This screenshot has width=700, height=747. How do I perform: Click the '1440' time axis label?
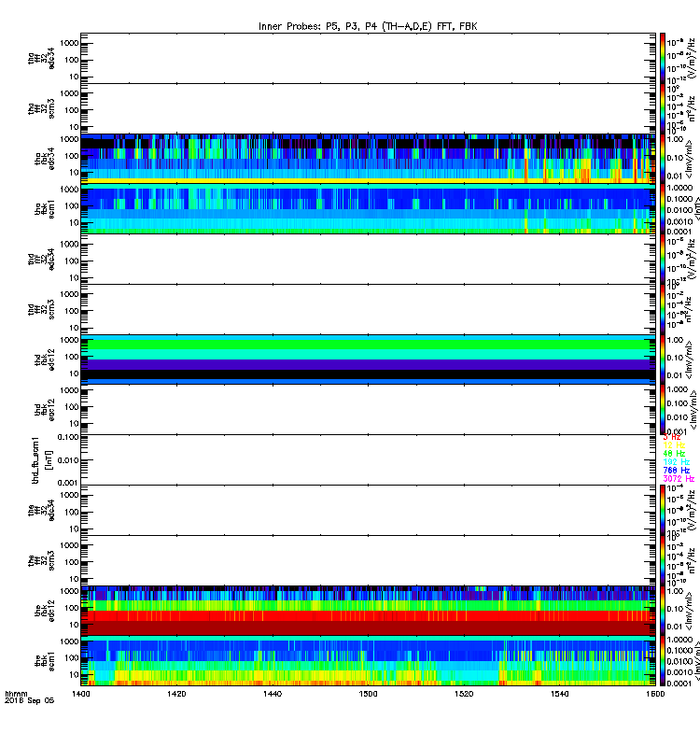(x=273, y=694)
